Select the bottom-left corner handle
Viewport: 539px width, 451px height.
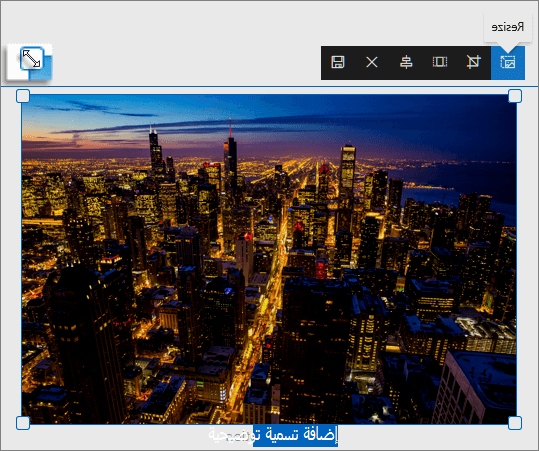23,423
